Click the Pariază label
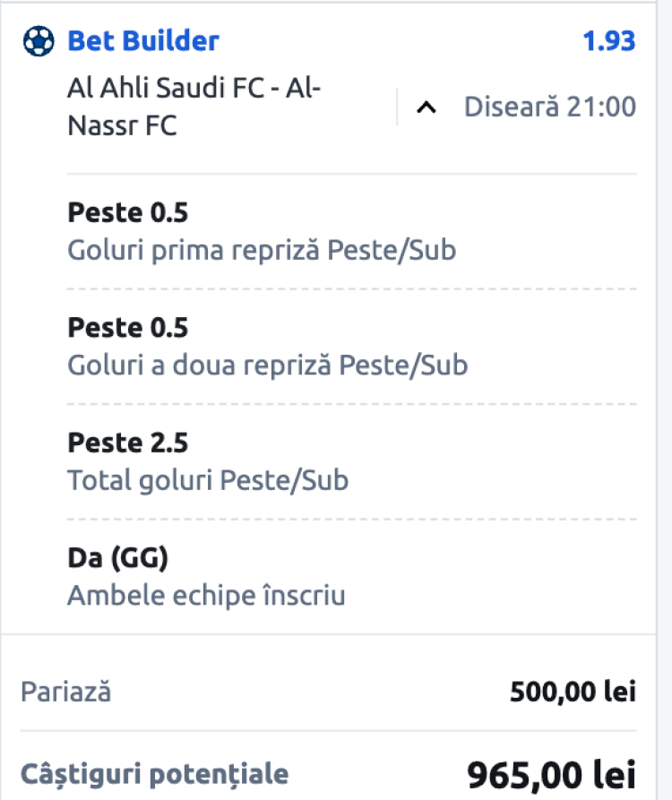672x800 pixels. [66, 691]
